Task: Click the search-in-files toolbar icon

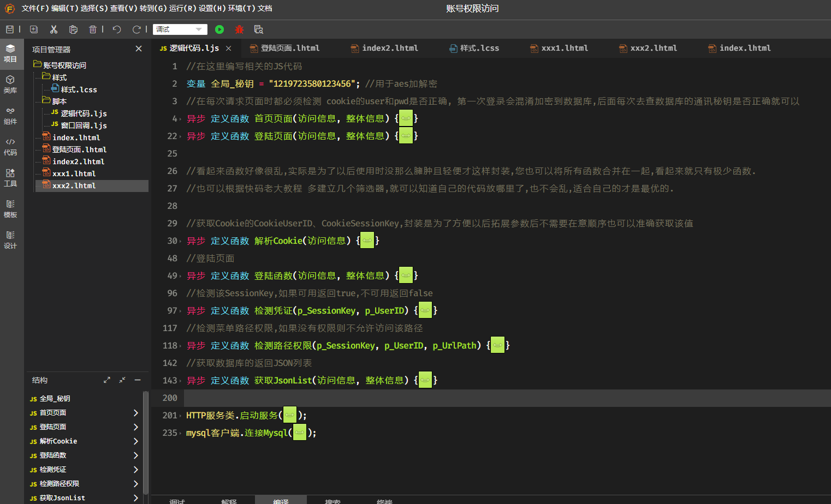Action: tap(259, 29)
